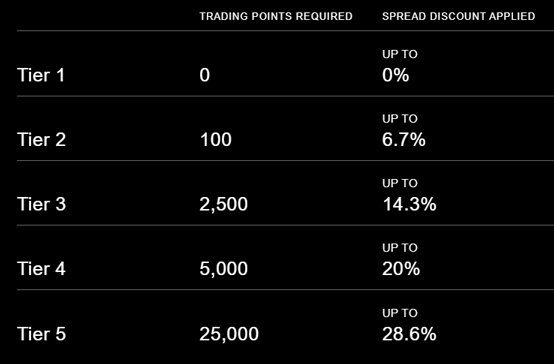Screen dimensions: 554x364
Task: Click the 5,000 trading points value
Action: click(224, 269)
